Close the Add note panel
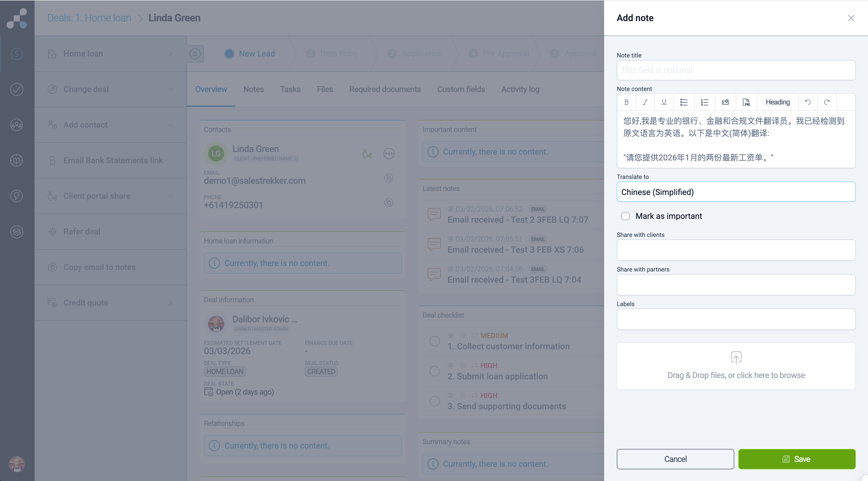The height and width of the screenshot is (481, 868). point(851,18)
